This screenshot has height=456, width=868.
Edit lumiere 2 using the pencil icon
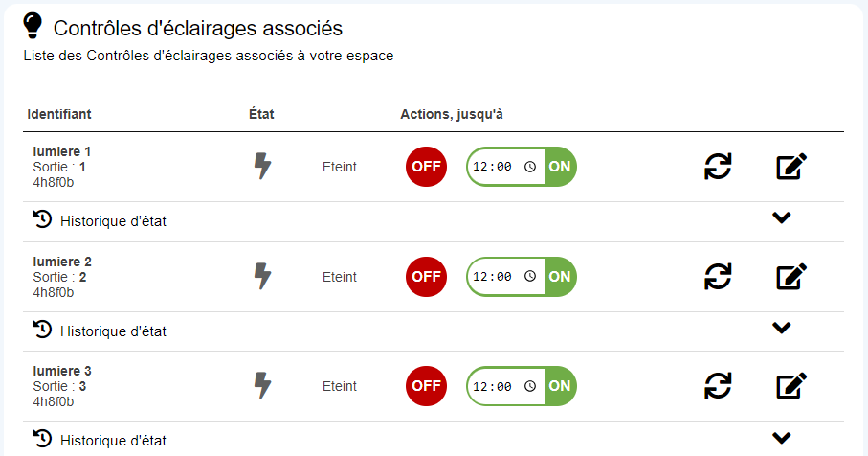click(x=791, y=277)
